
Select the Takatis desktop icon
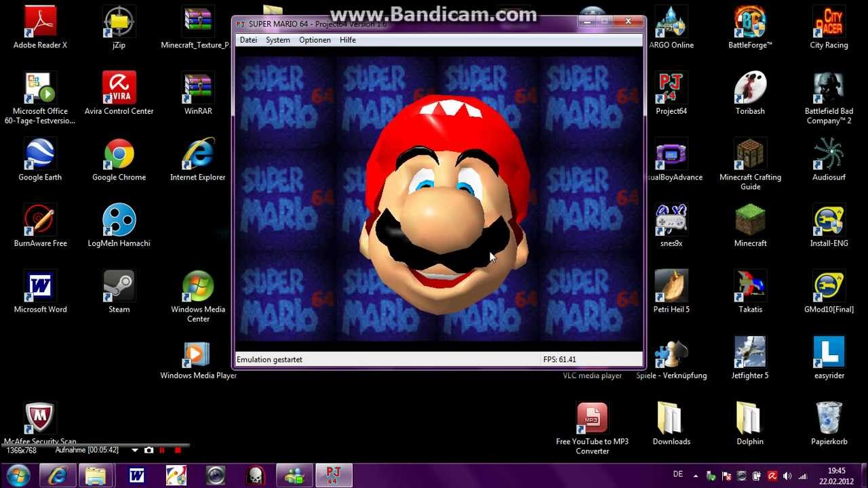[x=750, y=293]
